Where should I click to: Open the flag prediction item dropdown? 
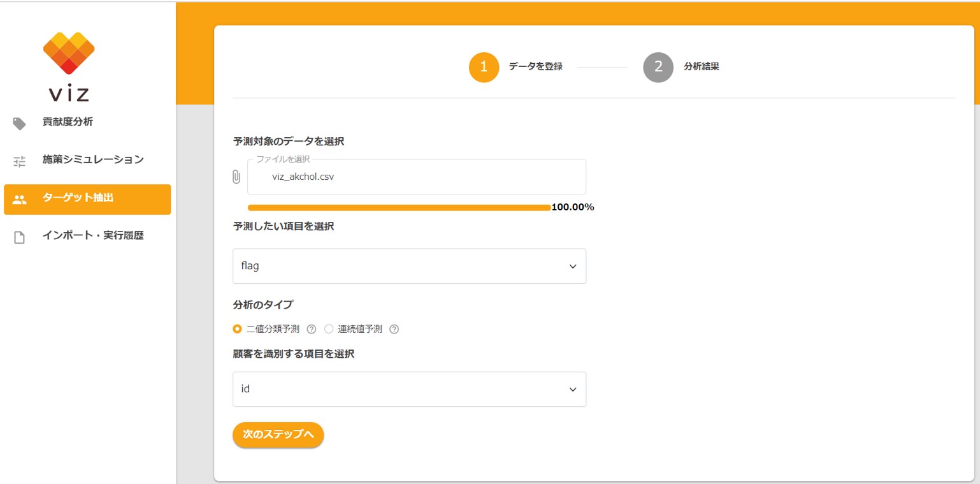(x=409, y=266)
